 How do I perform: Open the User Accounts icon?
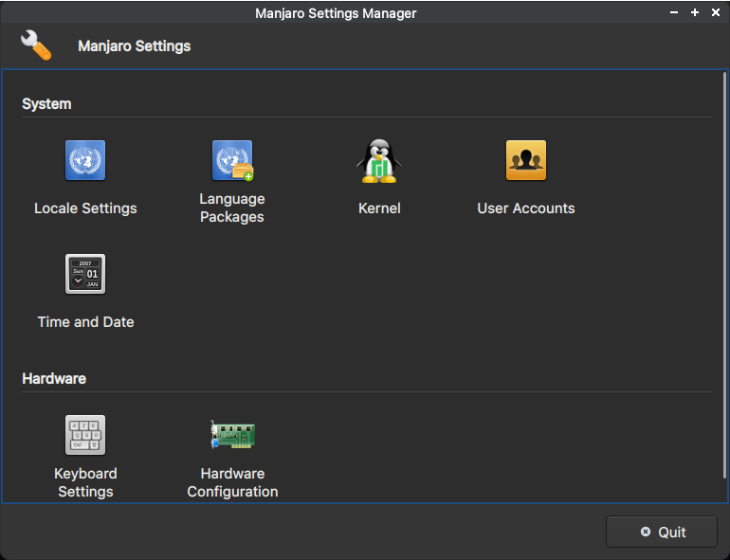[x=526, y=160]
